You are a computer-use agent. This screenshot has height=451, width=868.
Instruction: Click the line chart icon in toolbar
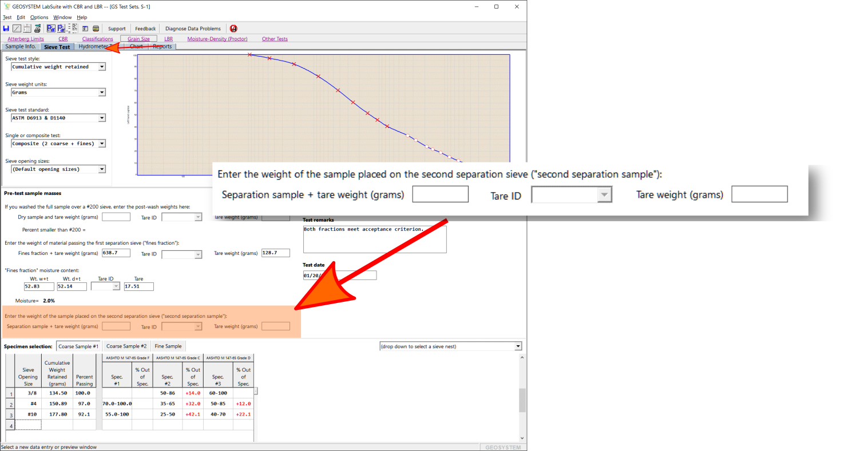17,29
